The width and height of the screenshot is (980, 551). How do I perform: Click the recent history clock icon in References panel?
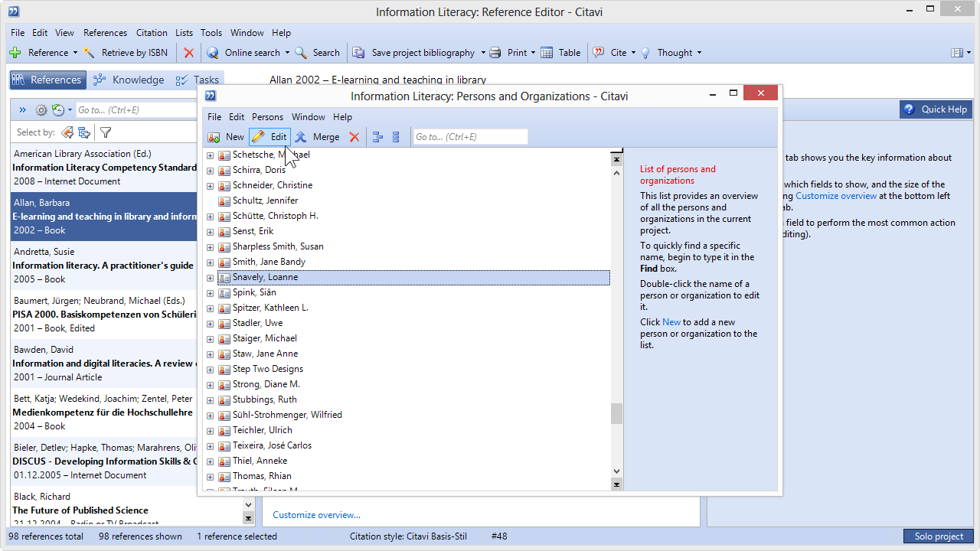[x=58, y=110]
